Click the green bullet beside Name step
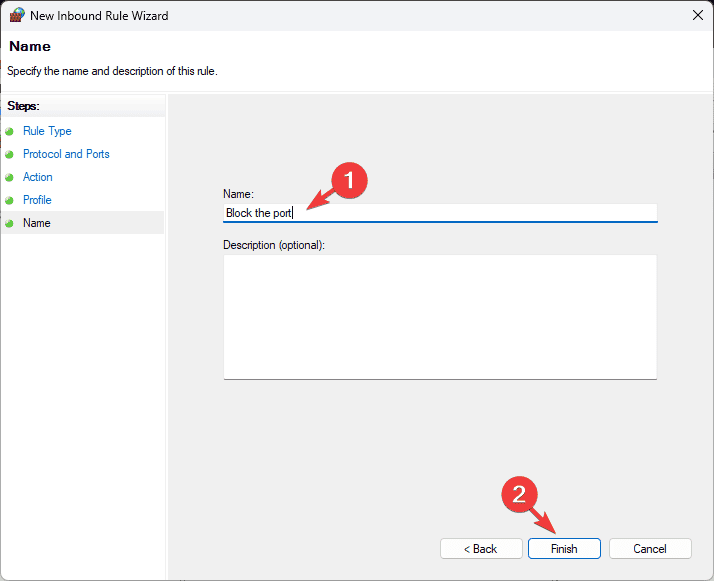The image size is (714, 581). [x=9, y=223]
